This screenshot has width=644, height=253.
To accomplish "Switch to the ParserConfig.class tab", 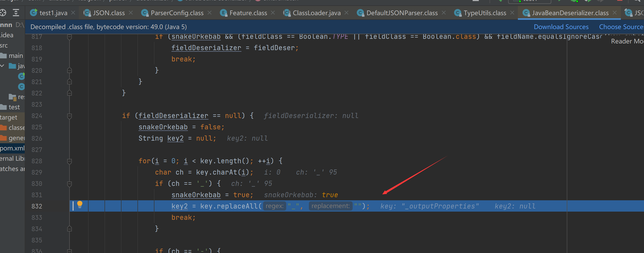I will pyautogui.click(x=177, y=13).
